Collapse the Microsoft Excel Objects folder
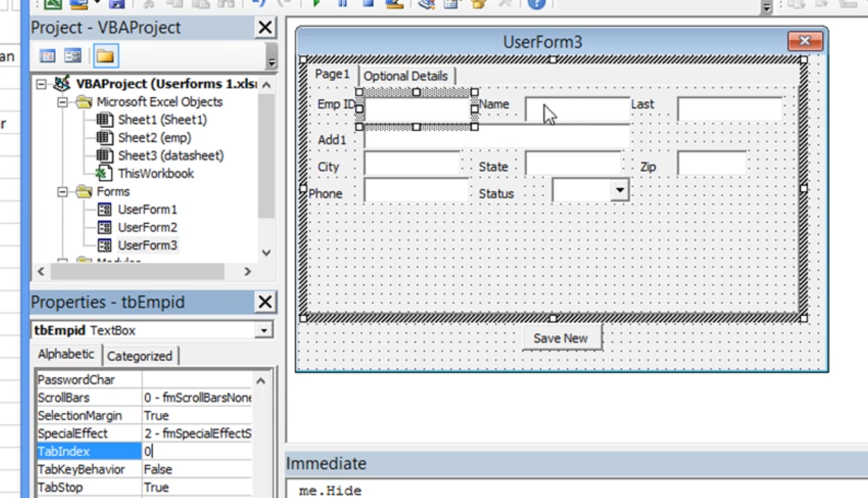The width and height of the screenshot is (868, 498). (x=63, y=102)
